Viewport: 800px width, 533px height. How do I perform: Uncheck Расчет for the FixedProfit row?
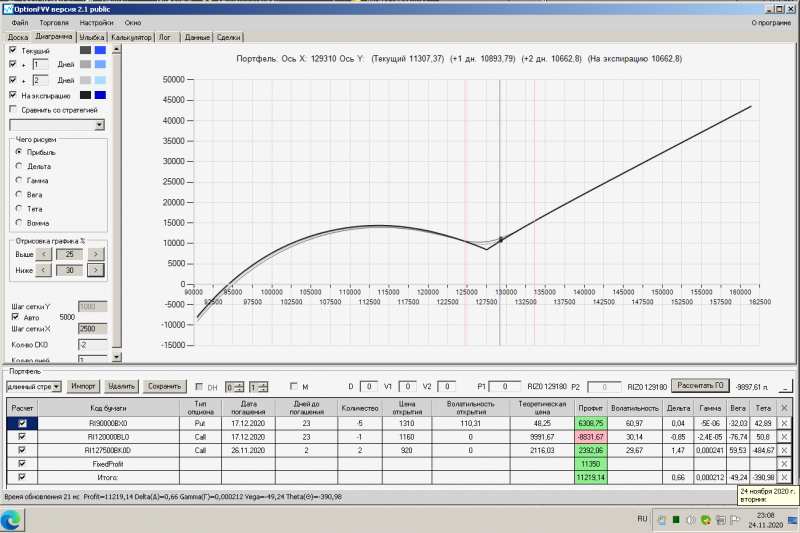click(22, 464)
